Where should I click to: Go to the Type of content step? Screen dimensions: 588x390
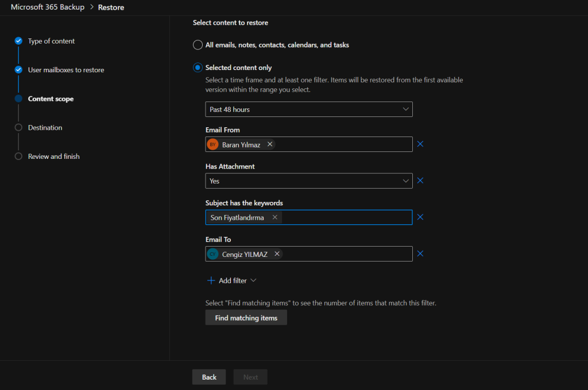click(x=51, y=41)
